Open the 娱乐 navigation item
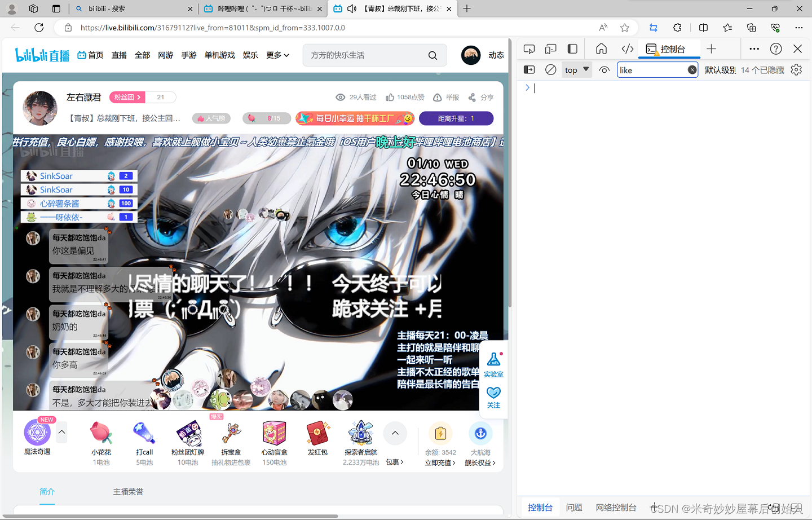 (250, 55)
